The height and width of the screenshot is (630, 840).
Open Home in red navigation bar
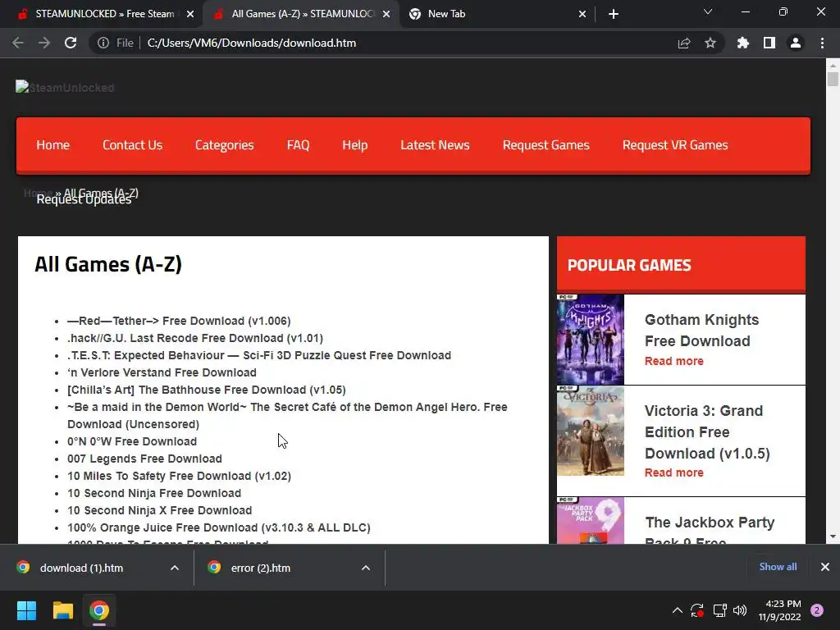(x=53, y=145)
